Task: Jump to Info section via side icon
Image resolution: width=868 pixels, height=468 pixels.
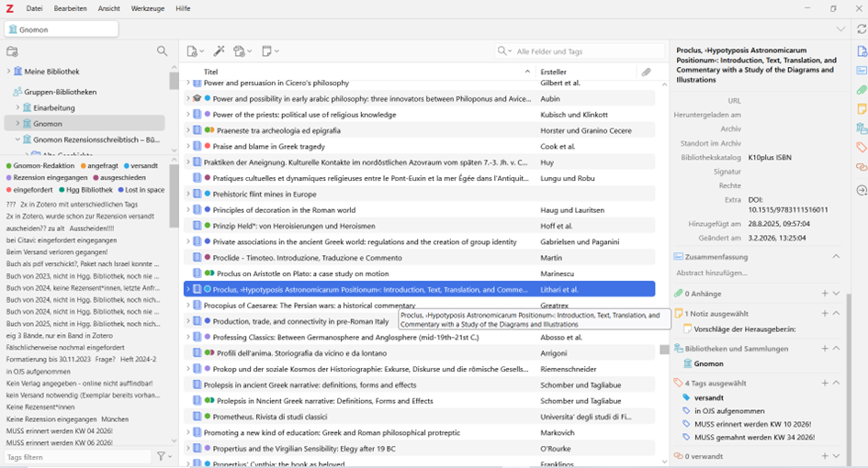Action: (x=862, y=51)
